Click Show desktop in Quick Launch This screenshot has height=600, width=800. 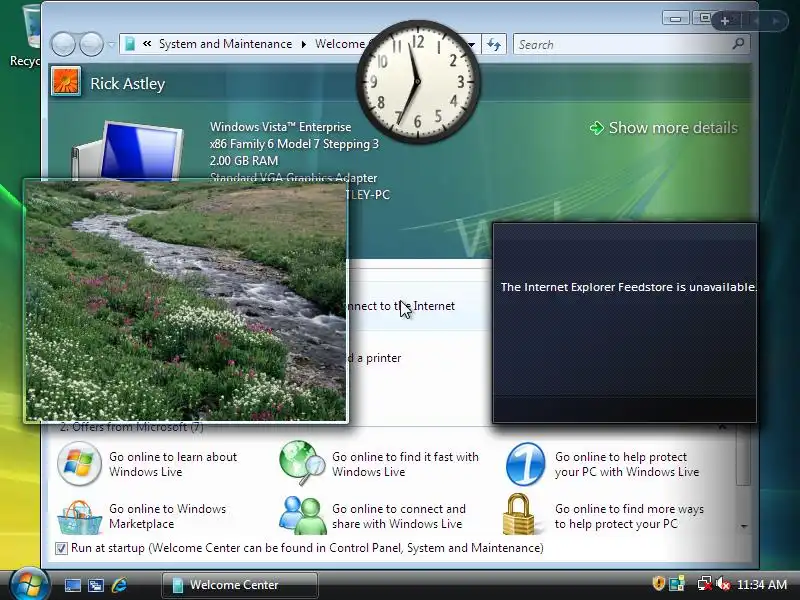72,585
